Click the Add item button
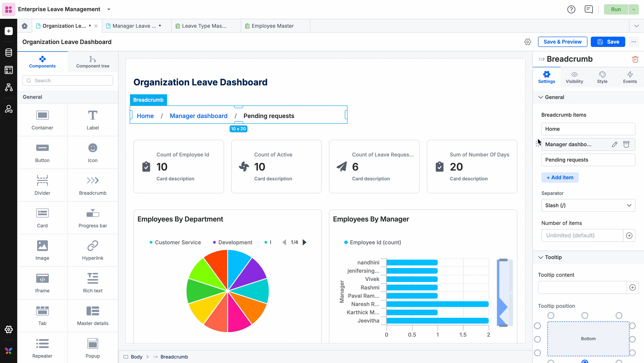The width and height of the screenshot is (644, 363). pyautogui.click(x=560, y=177)
